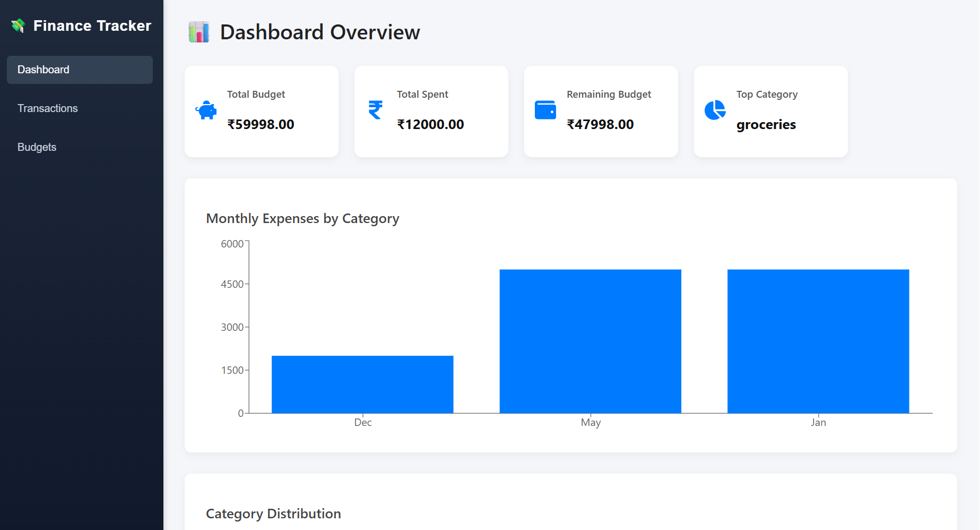Viewport: 980px width, 530px height.
Task: Select the May bar in the chart
Action: click(x=591, y=341)
